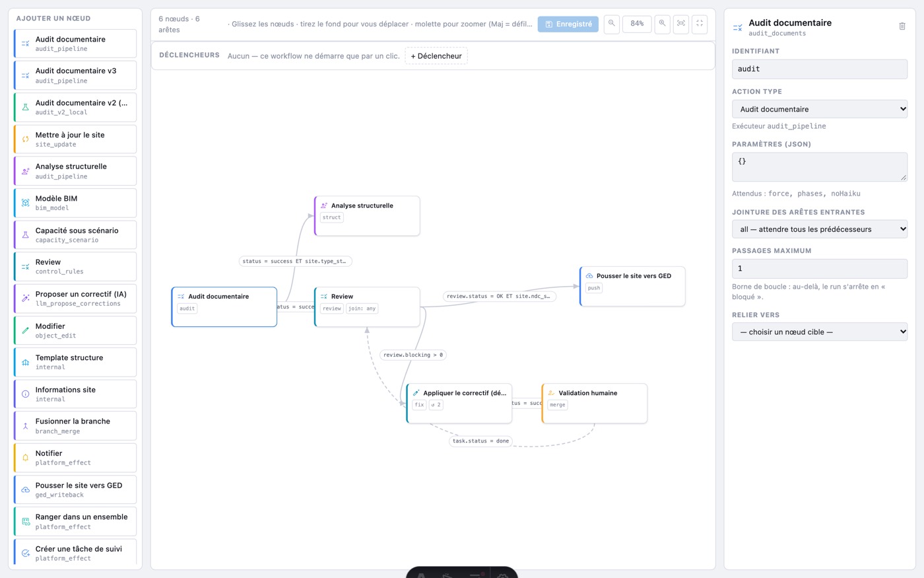
Task: Click the 'review.blocking > 0' edge label
Action: coord(413,355)
